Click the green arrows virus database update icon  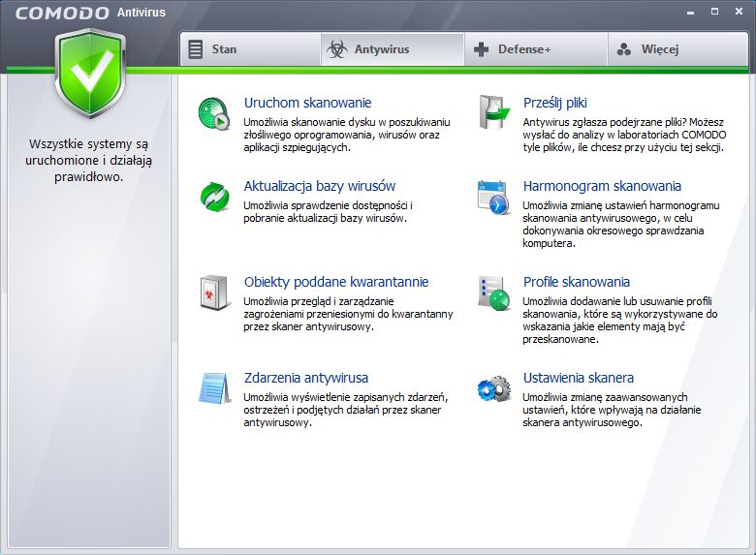click(x=214, y=197)
